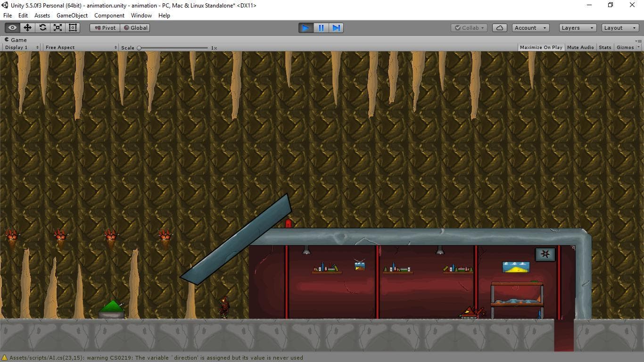Image resolution: width=644 pixels, height=362 pixels.
Task: Open the Account dropdown
Action: pos(530,28)
